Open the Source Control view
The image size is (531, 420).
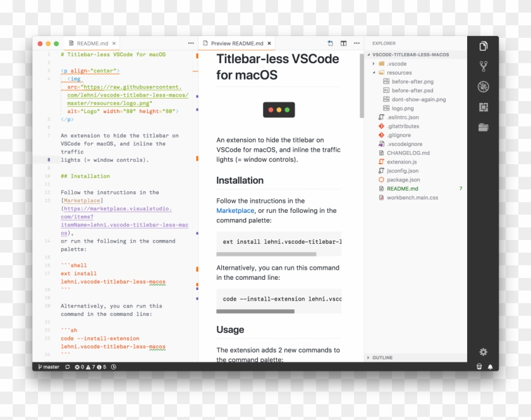[x=483, y=66]
